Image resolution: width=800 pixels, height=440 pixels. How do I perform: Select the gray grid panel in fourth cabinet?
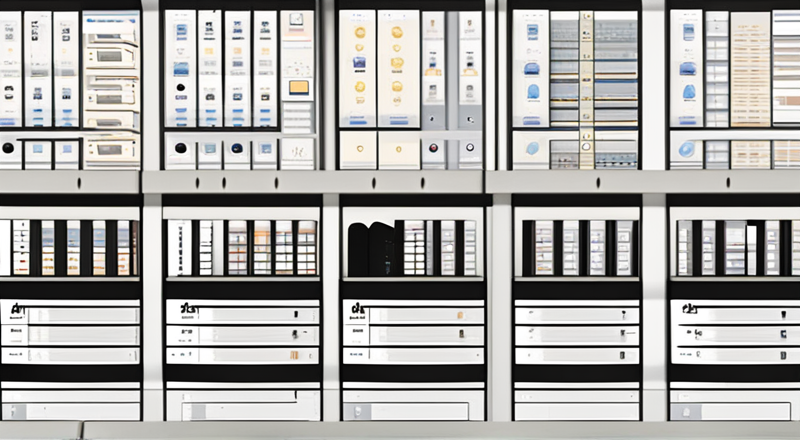tap(564, 68)
